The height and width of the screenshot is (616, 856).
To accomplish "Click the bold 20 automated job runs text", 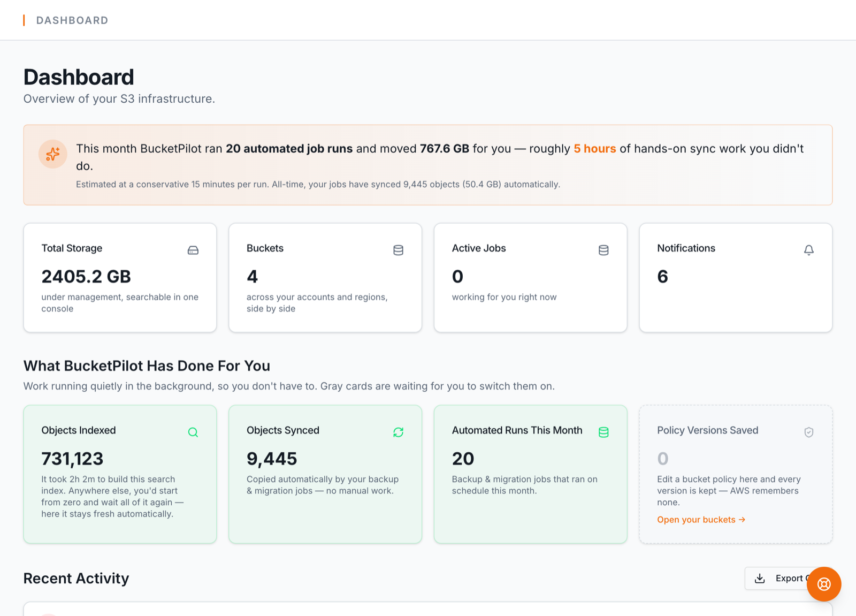I will tap(289, 149).
